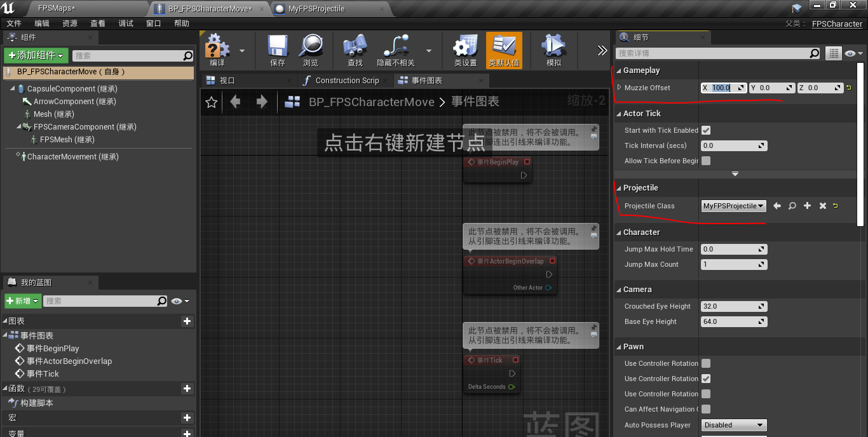
Task: Go forward with graph right arrow
Action: (x=262, y=102)
